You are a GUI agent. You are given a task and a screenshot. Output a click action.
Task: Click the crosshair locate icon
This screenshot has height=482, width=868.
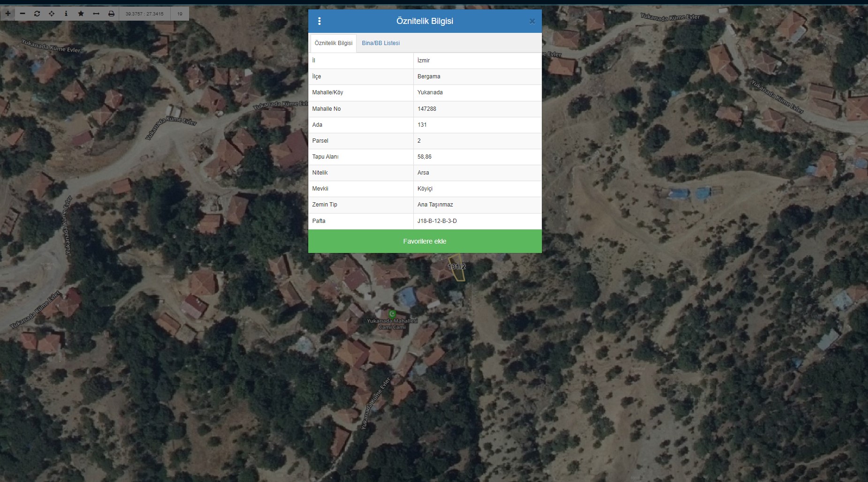point(52,14)
